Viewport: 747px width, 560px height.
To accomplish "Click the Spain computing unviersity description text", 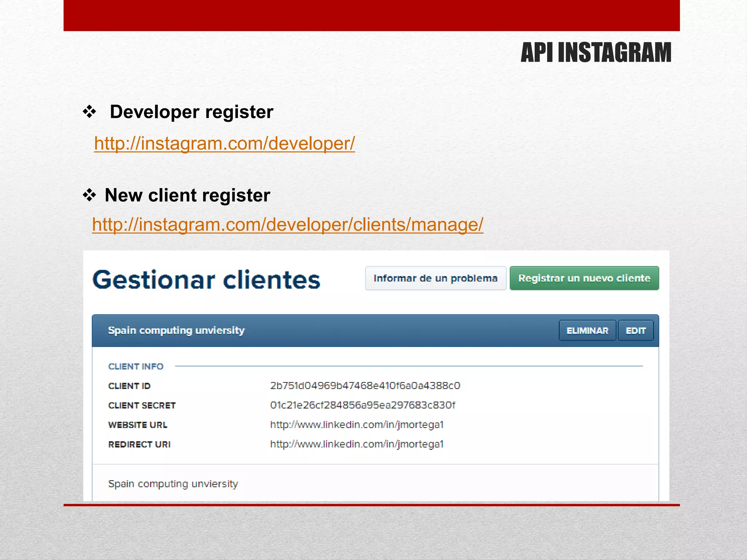I will click(173, 484).
